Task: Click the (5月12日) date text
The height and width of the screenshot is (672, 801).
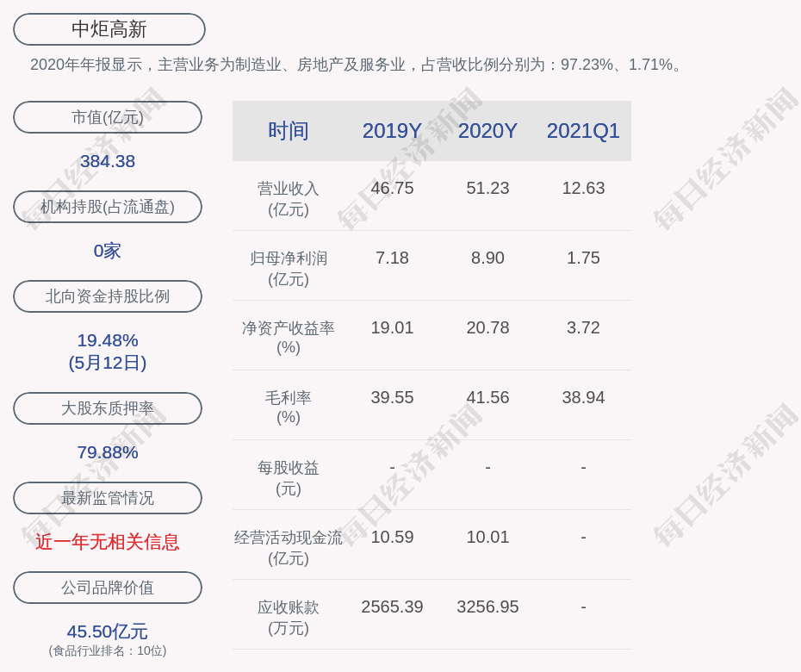Action: [108, 363]
